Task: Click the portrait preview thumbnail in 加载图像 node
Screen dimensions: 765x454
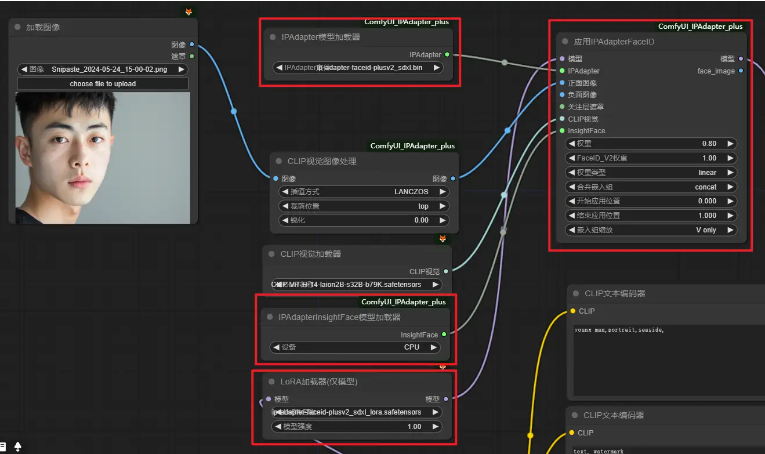Action: click(102, 158)
